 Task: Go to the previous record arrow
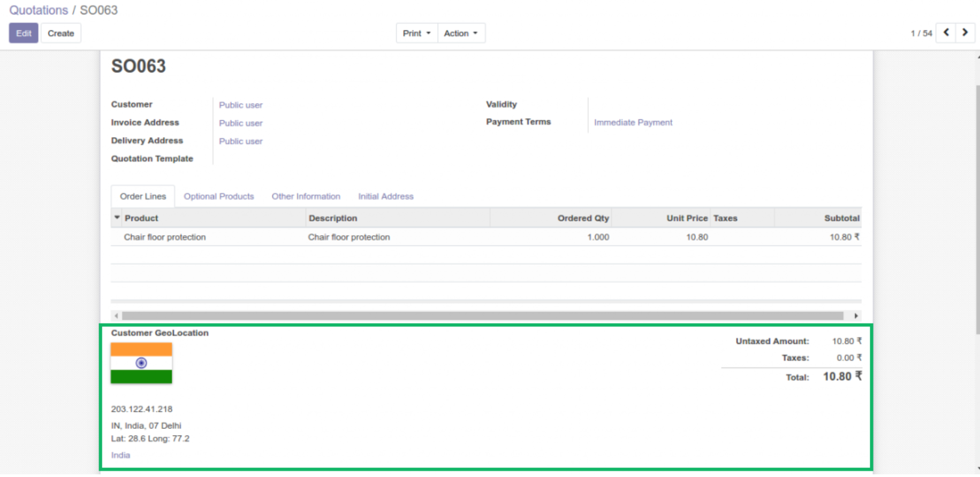click(x=946, y=33)
